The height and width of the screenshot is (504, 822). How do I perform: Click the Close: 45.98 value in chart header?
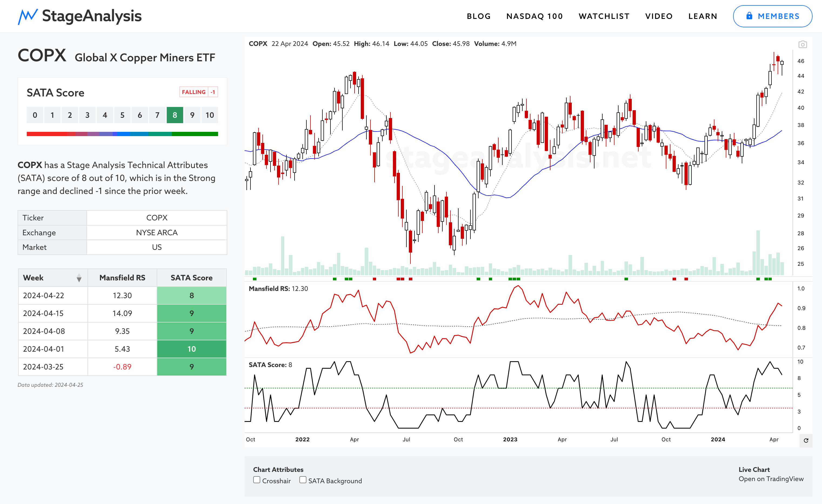tap(451, 44)
